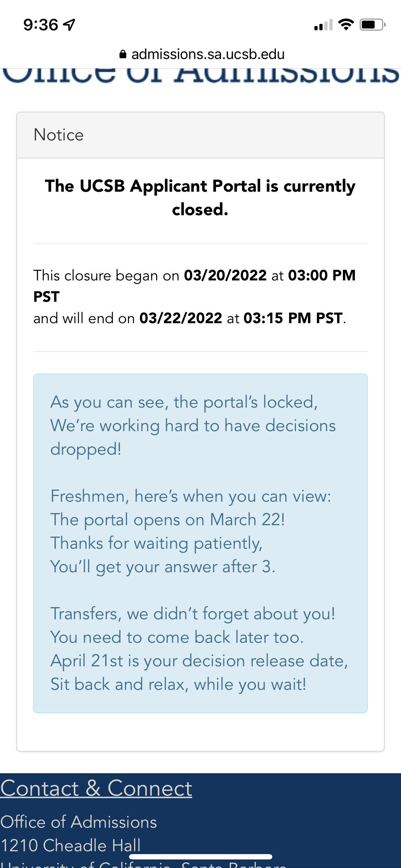Tap the cellular signal bars icon
This screenshot has height=868, width=401.
323,25
